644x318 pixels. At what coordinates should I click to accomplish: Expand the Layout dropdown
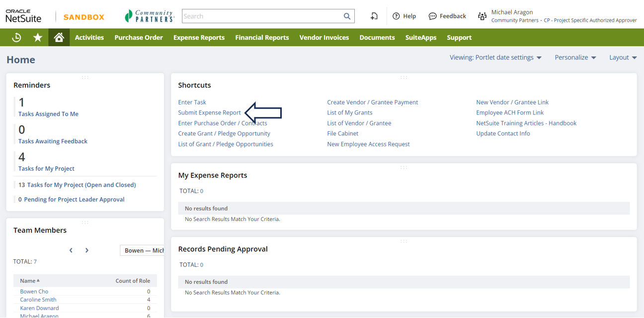623,58
